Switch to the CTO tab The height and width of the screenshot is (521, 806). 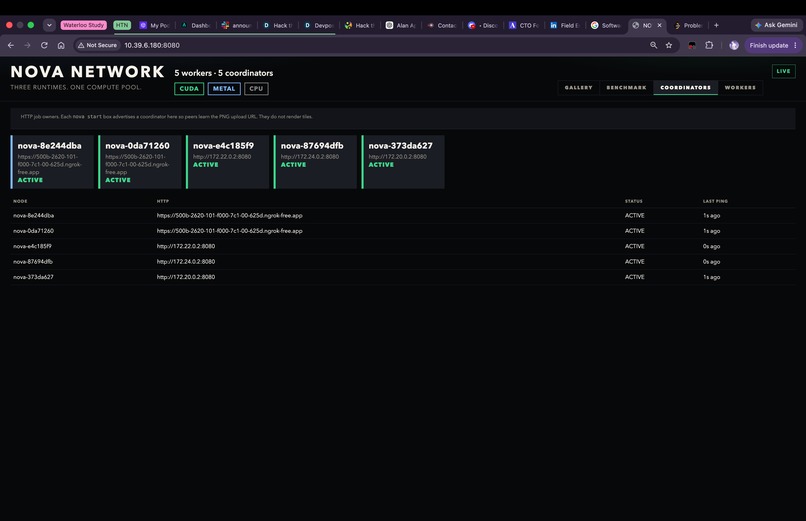click(x=524, y=25)
